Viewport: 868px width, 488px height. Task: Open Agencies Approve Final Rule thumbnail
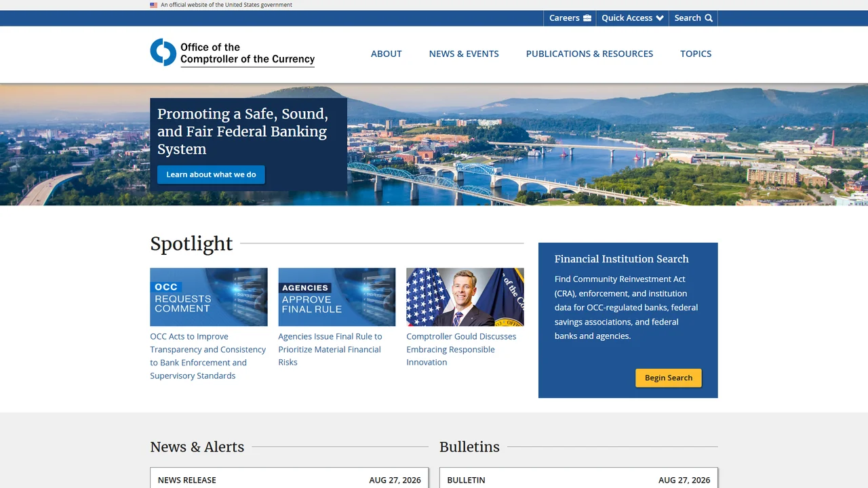click(337, 297)
